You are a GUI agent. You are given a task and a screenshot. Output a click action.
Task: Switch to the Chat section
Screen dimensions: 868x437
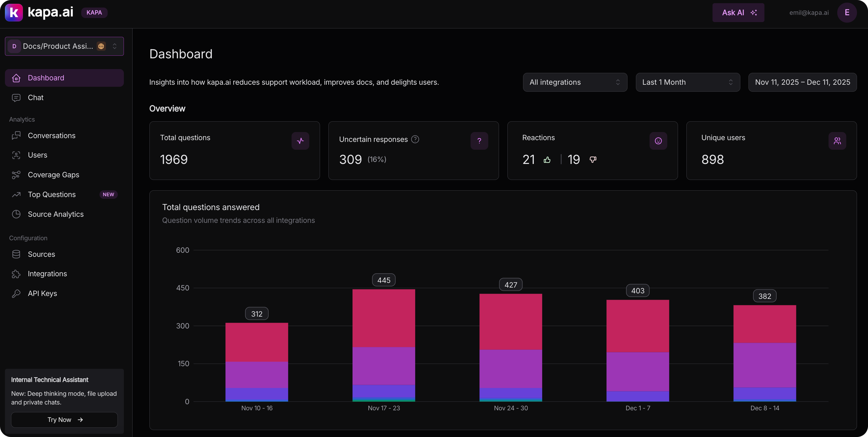point(35,97)
